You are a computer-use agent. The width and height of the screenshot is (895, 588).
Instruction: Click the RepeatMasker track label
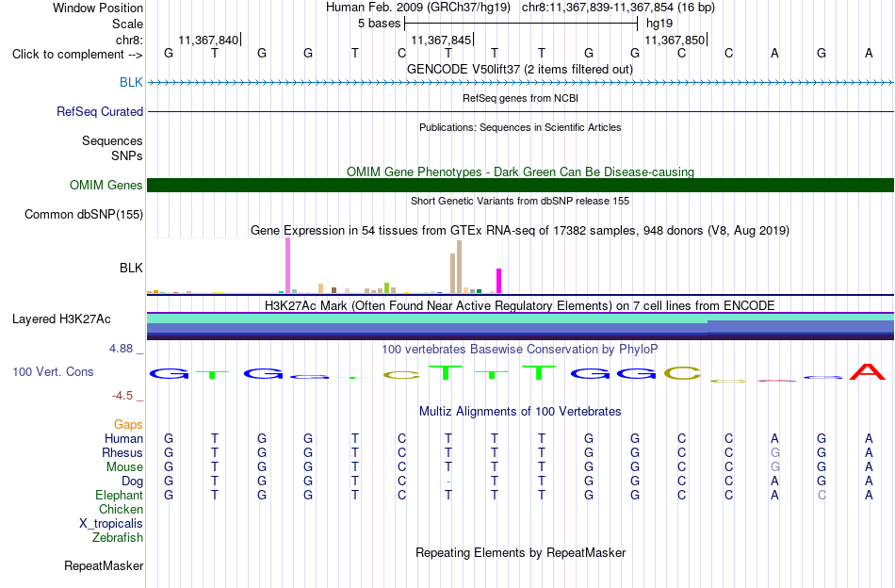tap(104, 565)
